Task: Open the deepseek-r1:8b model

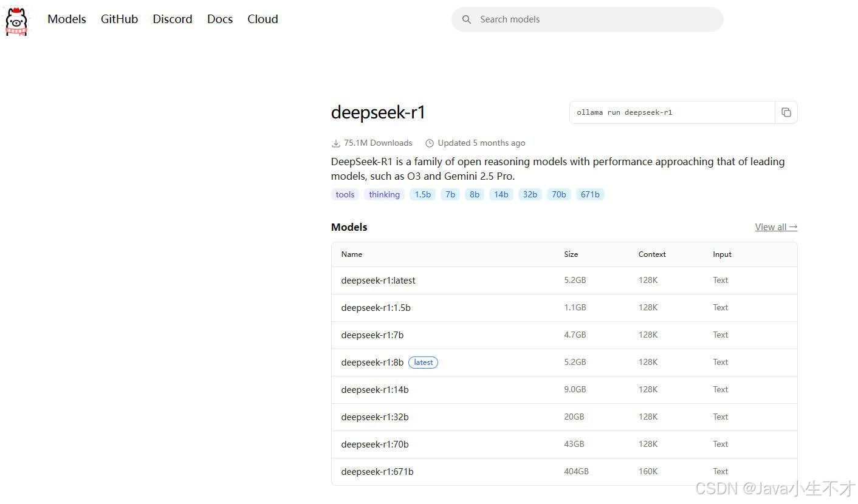Action: (372, 363)
